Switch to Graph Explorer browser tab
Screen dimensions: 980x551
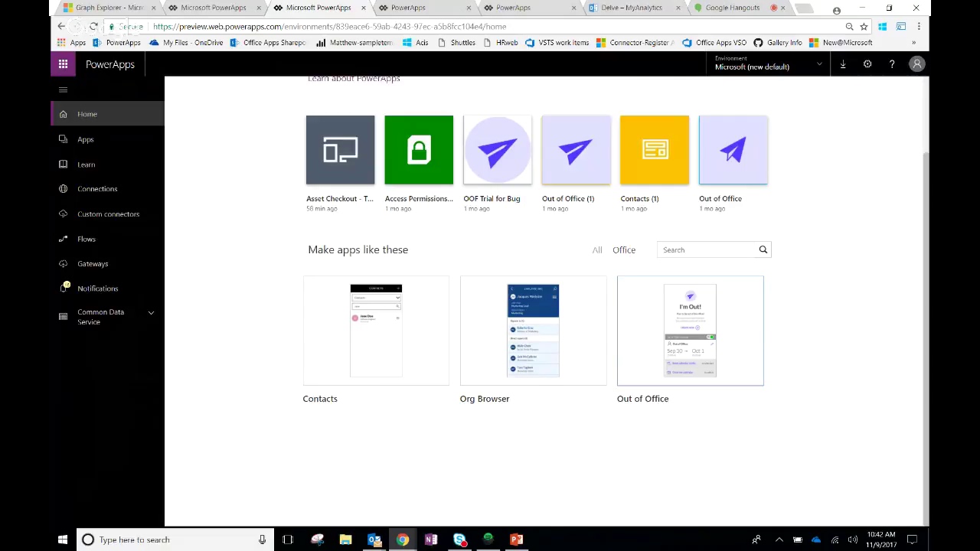click(109, 8)
